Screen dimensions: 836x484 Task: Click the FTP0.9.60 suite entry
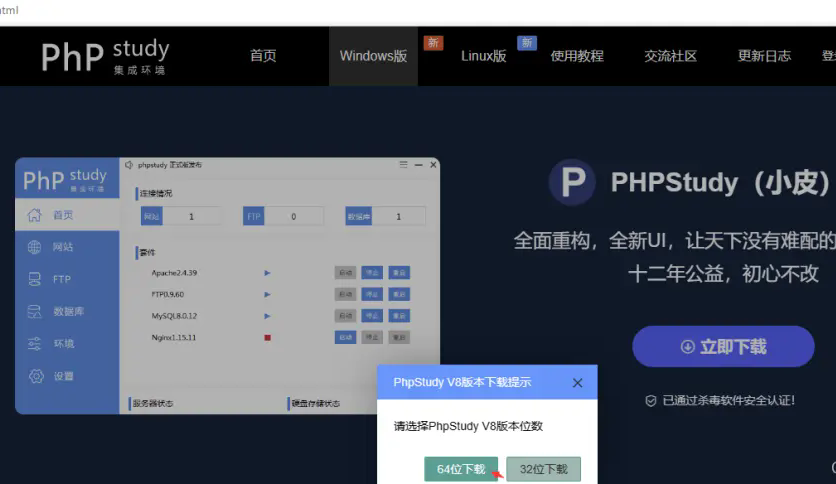click(x=167, y=294)
